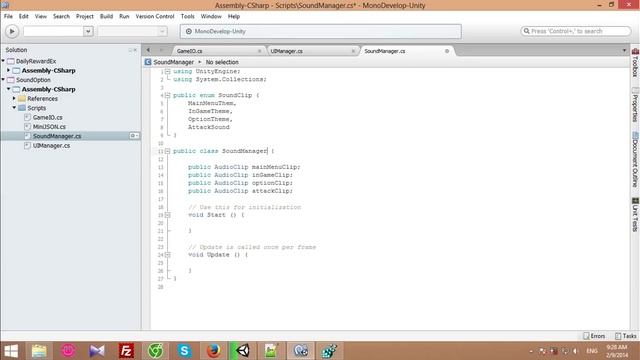640x360 pixels.
Task: Close the SoundManager.cs tab
Action: (x=447, y=51)
